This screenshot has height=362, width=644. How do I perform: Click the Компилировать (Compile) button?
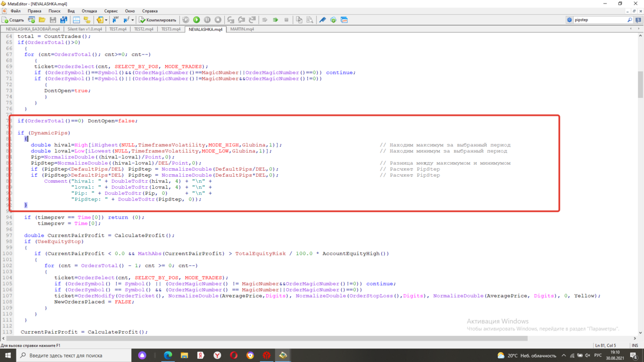tap(158, 20)
